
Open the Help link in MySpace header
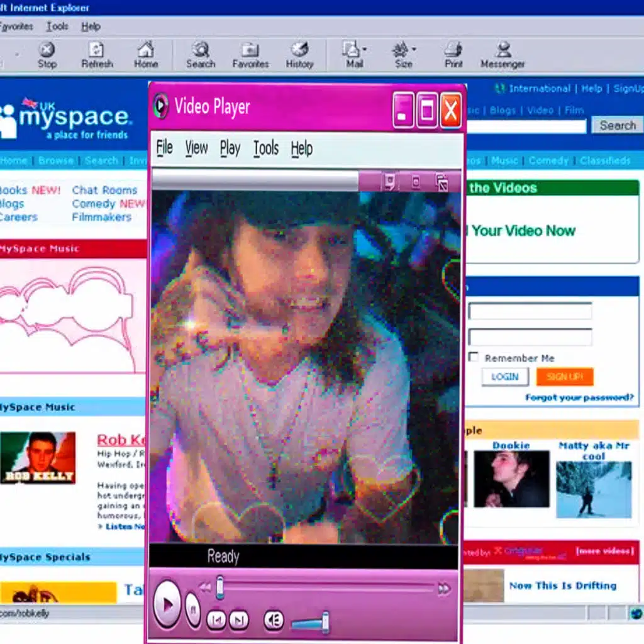pos(591,89)
